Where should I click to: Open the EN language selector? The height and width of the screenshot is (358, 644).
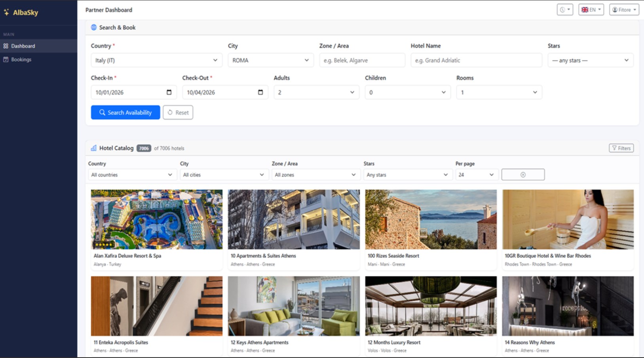[x=591, y=10]
